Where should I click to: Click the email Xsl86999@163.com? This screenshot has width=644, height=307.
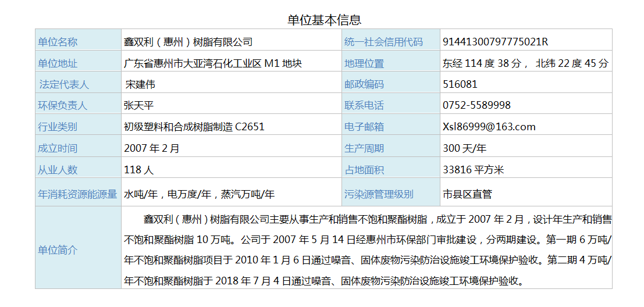489,127
